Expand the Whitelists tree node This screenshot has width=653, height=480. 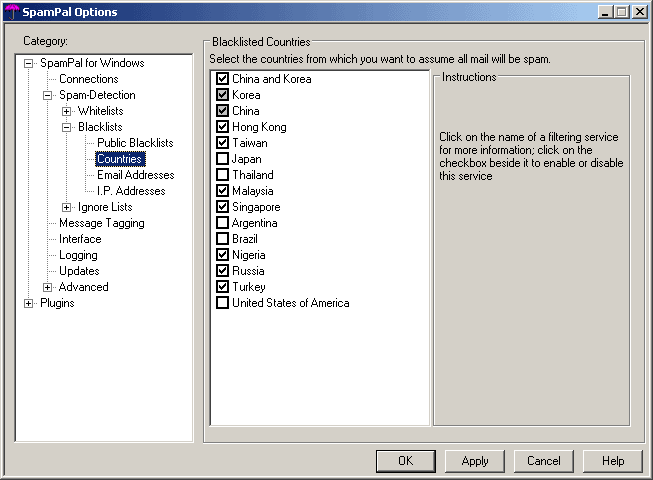click(x=67, y=111)
